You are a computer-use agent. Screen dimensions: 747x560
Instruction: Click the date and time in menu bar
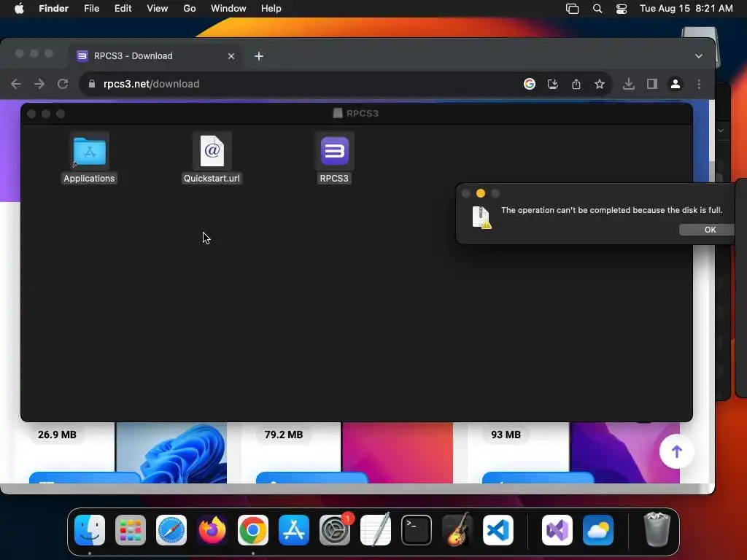click(686, 9)
